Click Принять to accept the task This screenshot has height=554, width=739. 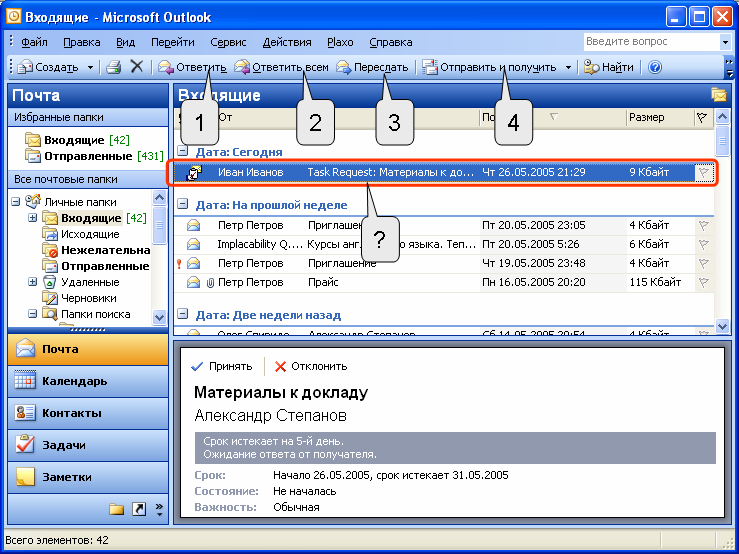[222, 366]
